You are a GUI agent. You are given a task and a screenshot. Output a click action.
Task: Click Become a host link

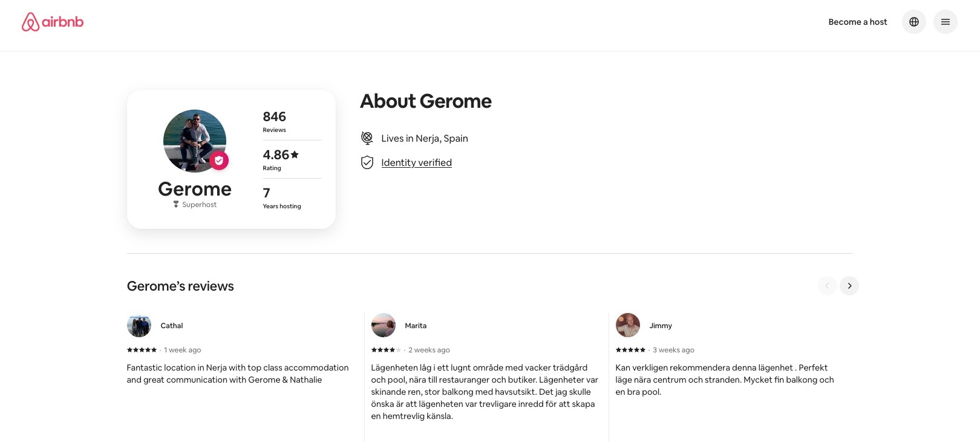857,22
